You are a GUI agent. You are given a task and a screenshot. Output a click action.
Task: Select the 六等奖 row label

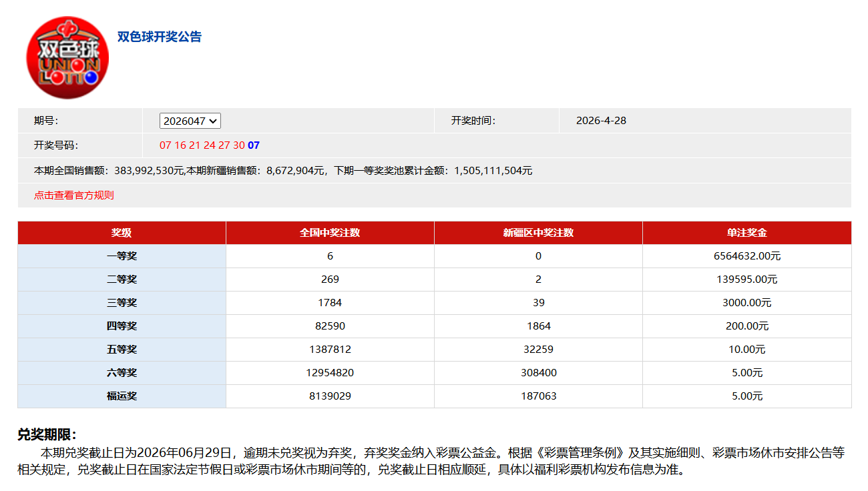click(x=122, y=373)
